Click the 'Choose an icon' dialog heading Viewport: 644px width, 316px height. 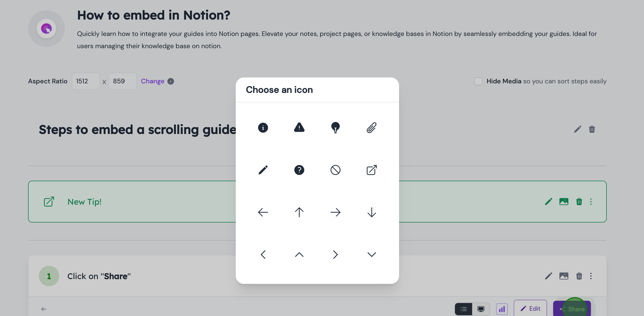click(x=279, y=90)
